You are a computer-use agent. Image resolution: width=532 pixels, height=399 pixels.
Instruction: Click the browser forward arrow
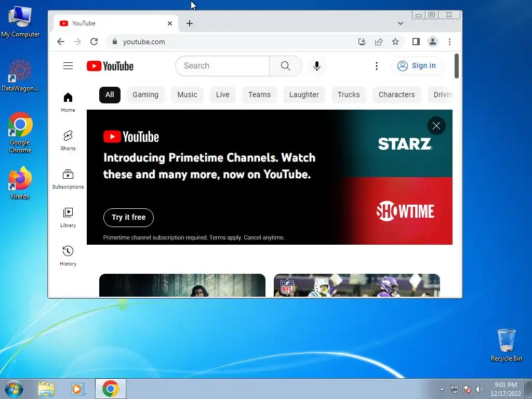[77, 42]
